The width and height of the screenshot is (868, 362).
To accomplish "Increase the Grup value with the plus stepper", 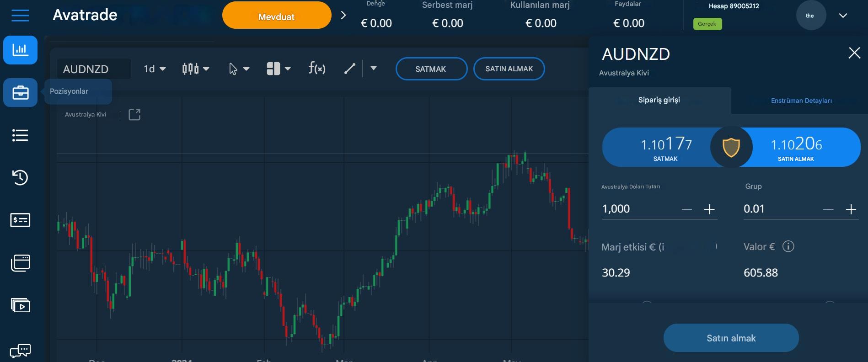I will [x=852, y=209].
